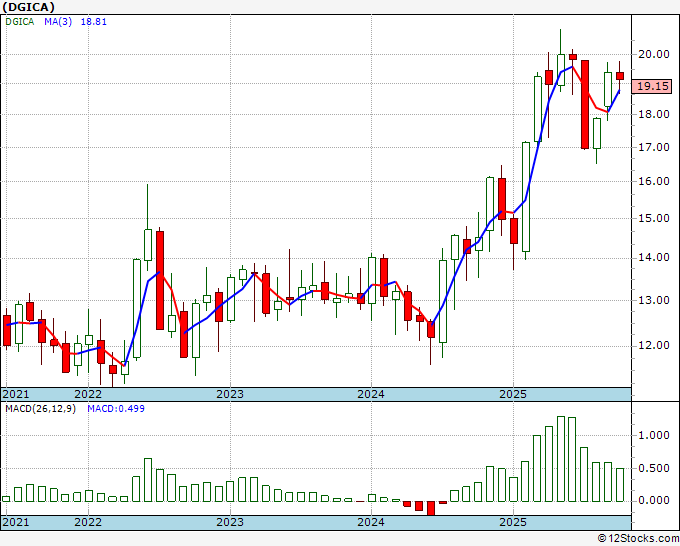Click the 14.00 price axis label

(654, 258)
